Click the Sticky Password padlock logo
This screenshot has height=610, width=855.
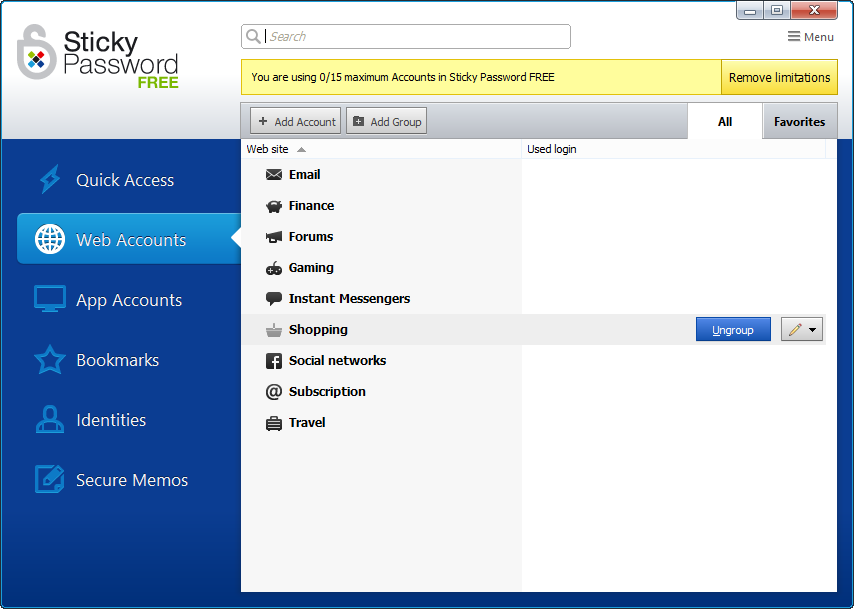click(37, 52)
